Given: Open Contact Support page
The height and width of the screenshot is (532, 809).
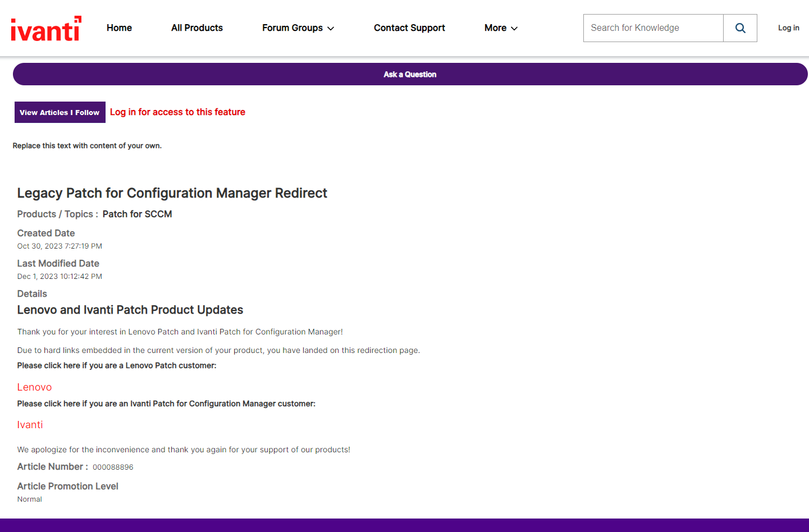Looking at the screenshot, I should click(x=409, y=28).
